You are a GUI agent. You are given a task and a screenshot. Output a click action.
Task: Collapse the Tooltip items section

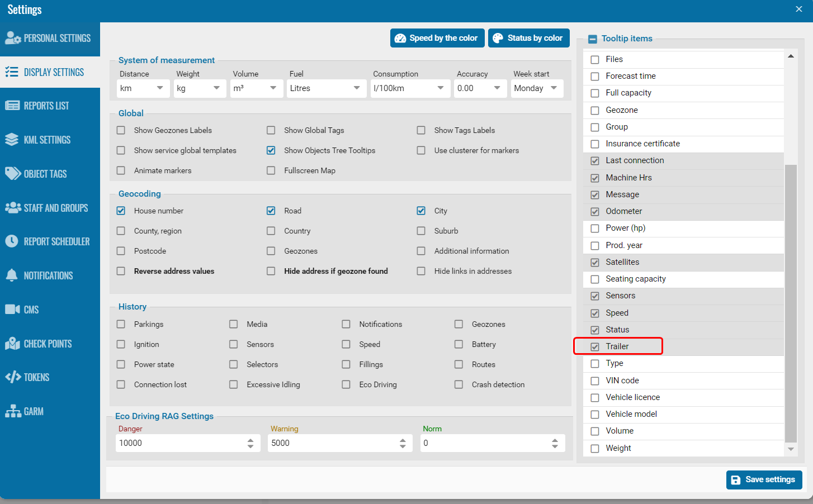593,39
